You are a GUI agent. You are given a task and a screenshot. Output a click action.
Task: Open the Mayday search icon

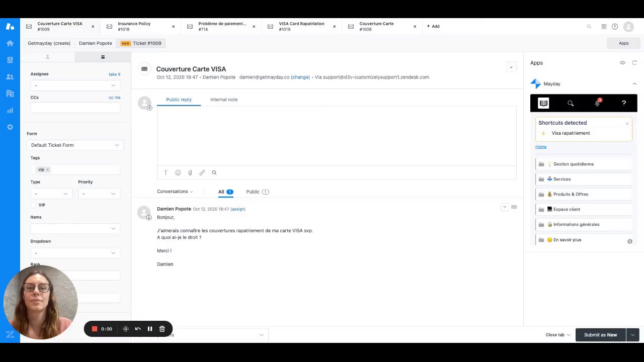point(571,103)
